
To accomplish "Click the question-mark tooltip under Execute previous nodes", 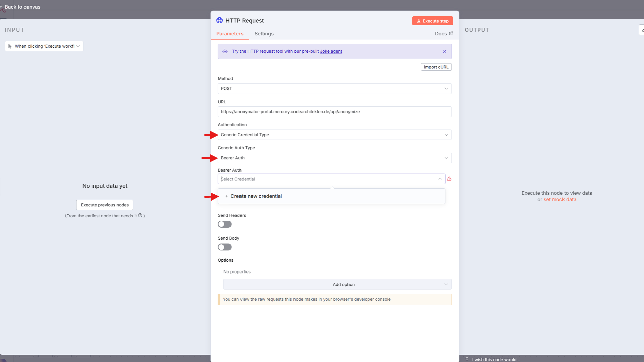I will (x=140, y=216).
